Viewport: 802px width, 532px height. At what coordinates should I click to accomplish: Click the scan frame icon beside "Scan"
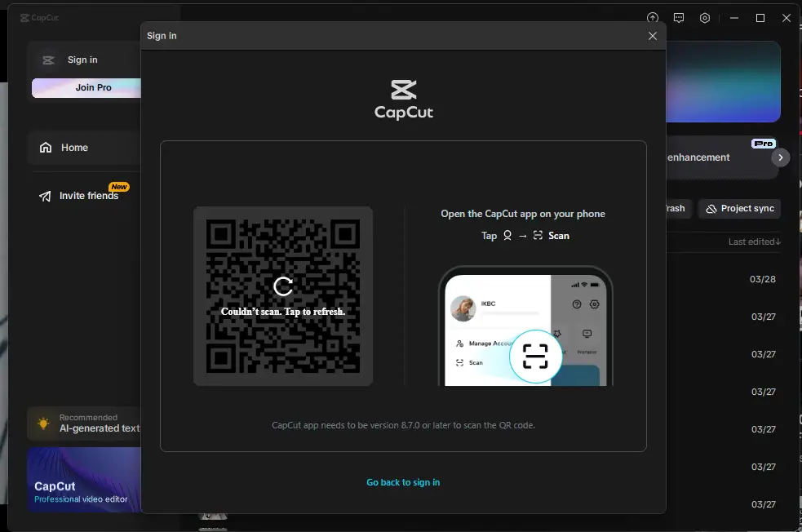(538, 235)
